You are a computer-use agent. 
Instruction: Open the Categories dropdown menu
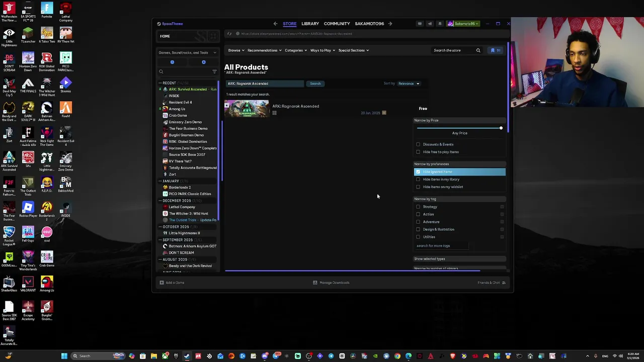[x=296, y=50]
